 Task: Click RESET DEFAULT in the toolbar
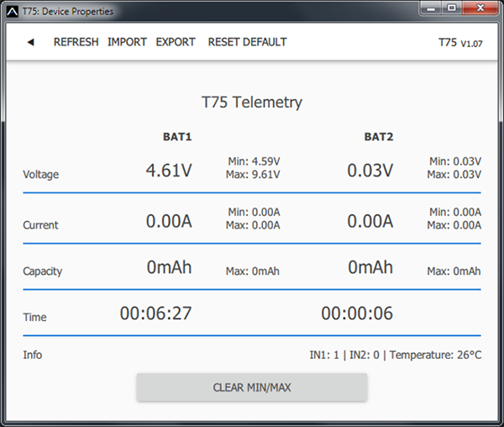pos(247,42)
